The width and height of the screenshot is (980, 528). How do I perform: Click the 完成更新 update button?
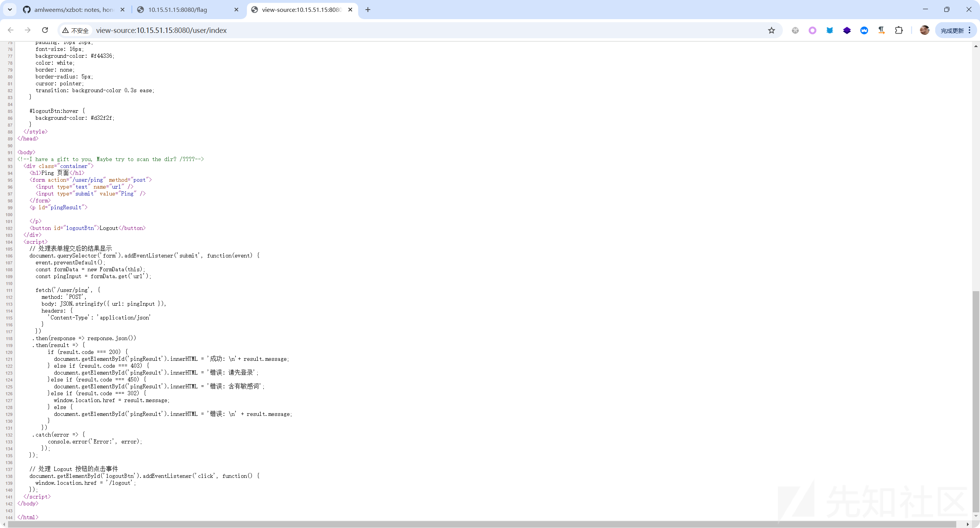pyautogui.click(x=952, y=31)
